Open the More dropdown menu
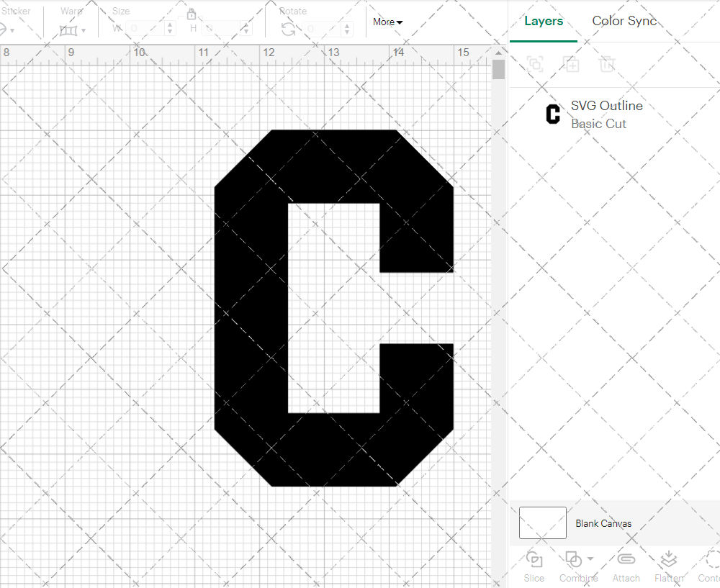 [x=387, y=22]
